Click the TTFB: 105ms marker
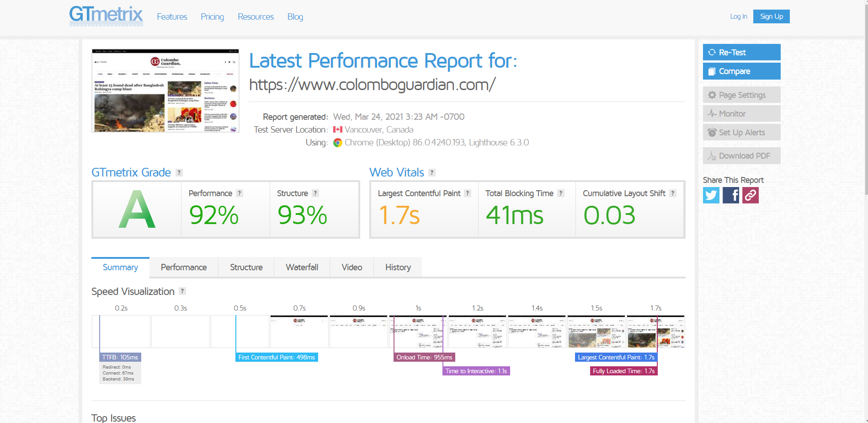Image resolution: width=868 pixels, height=423 pixels. [120, 357]
